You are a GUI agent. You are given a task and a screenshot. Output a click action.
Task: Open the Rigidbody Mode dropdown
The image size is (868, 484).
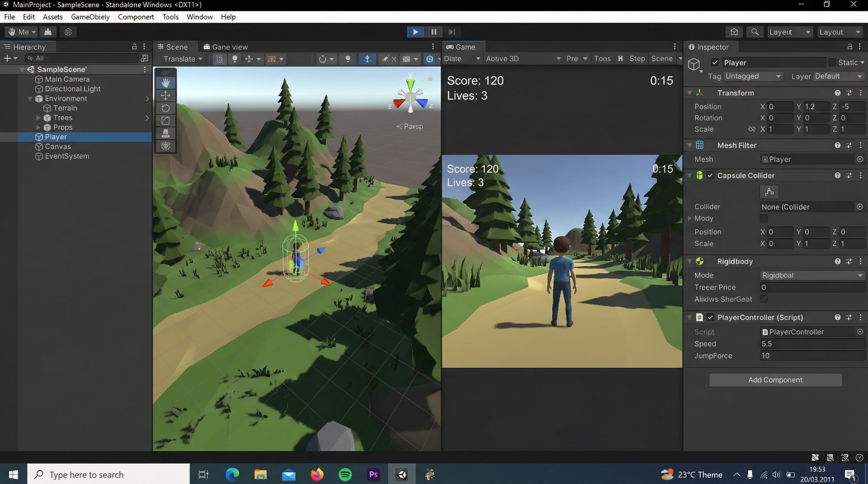[x=812, y=275]
